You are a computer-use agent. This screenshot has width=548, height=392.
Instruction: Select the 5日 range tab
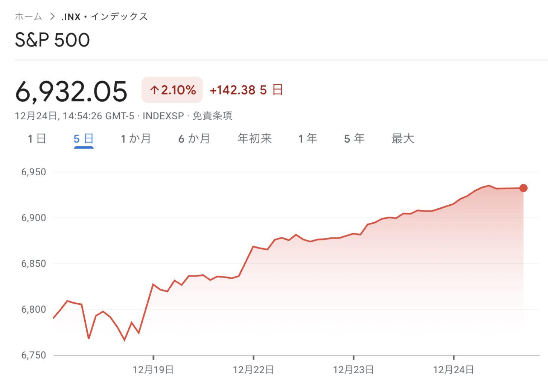[x=84, y=139]
